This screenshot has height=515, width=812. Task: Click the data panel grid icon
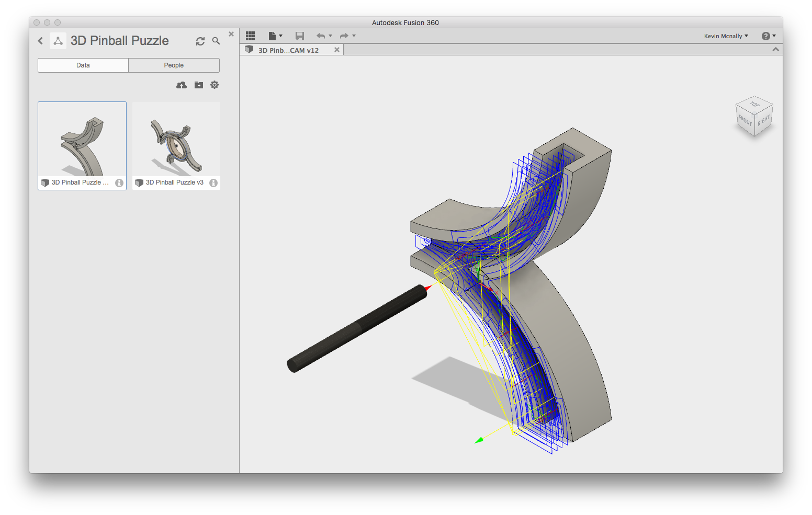point(251,36)
